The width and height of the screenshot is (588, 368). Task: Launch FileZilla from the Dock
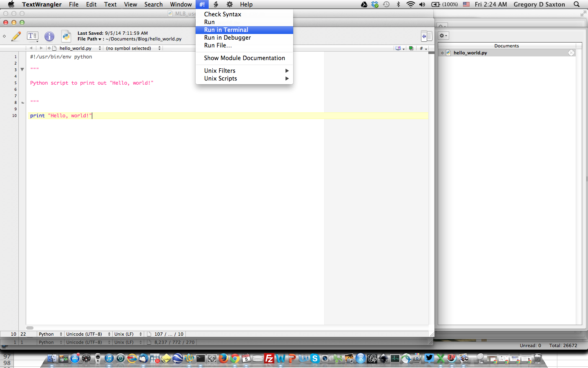(x=269, y=359)
